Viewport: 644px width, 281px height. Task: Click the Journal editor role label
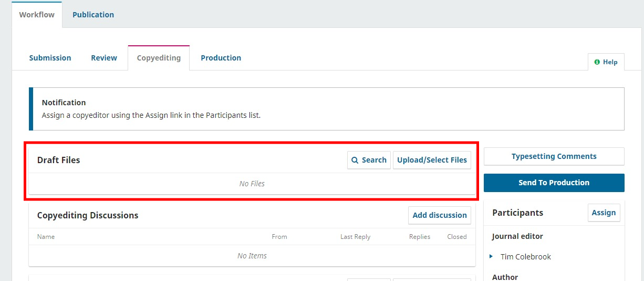(x=517, y=236)
